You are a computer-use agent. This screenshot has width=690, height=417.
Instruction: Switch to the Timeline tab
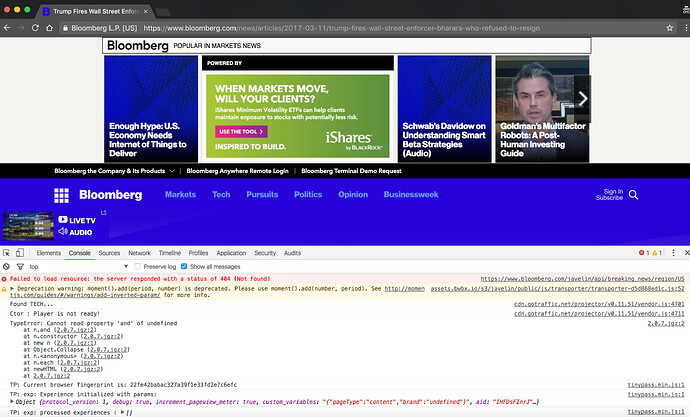[x=170, y=253]
